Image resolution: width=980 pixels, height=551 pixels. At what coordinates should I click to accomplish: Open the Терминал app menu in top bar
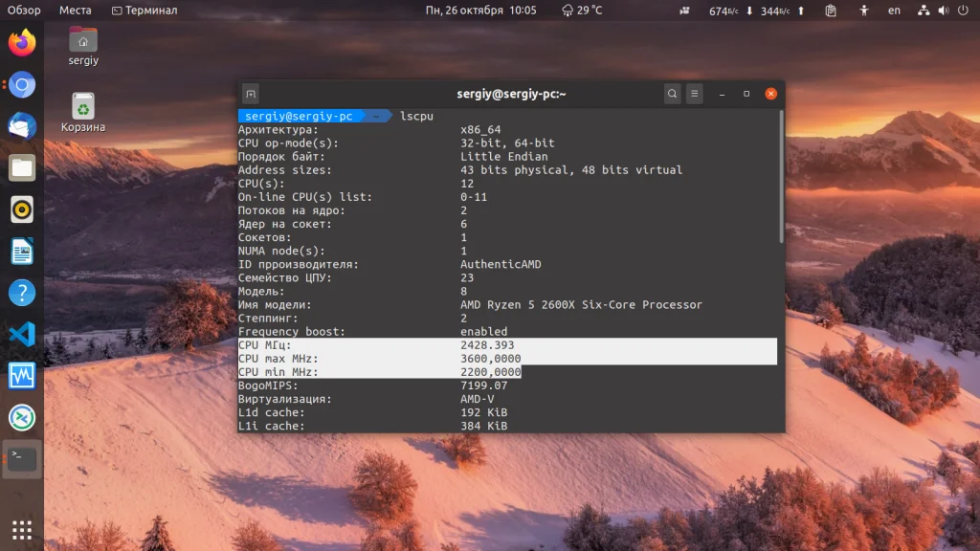pyautogui.click(x=145, y=11)
